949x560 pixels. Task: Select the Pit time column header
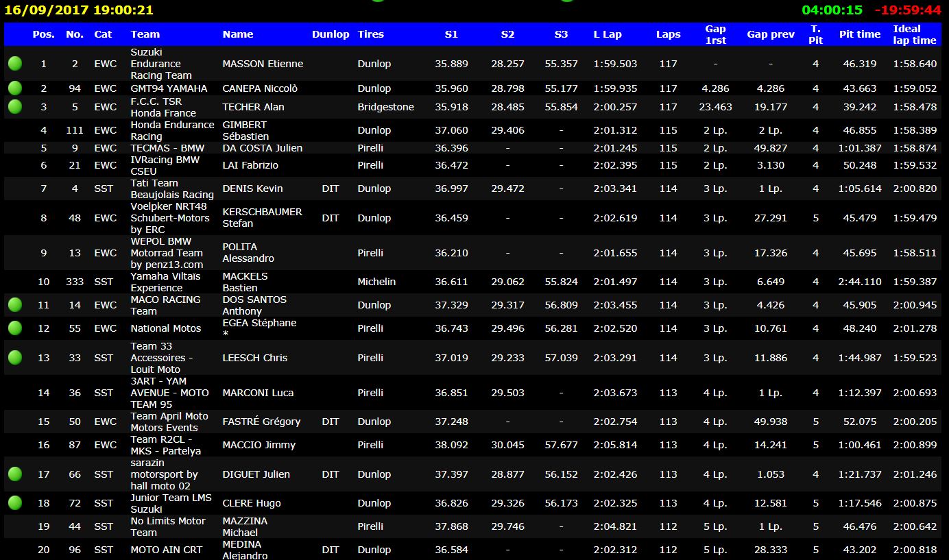860,34
